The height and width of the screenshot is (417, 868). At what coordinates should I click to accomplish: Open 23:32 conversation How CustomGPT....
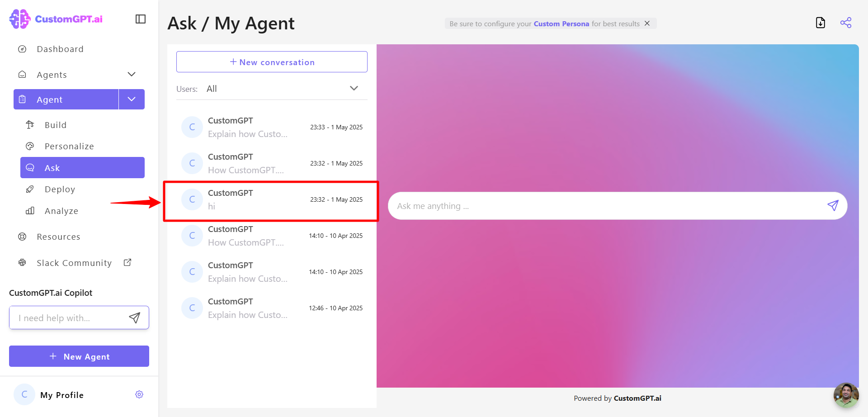coord(272,163)
